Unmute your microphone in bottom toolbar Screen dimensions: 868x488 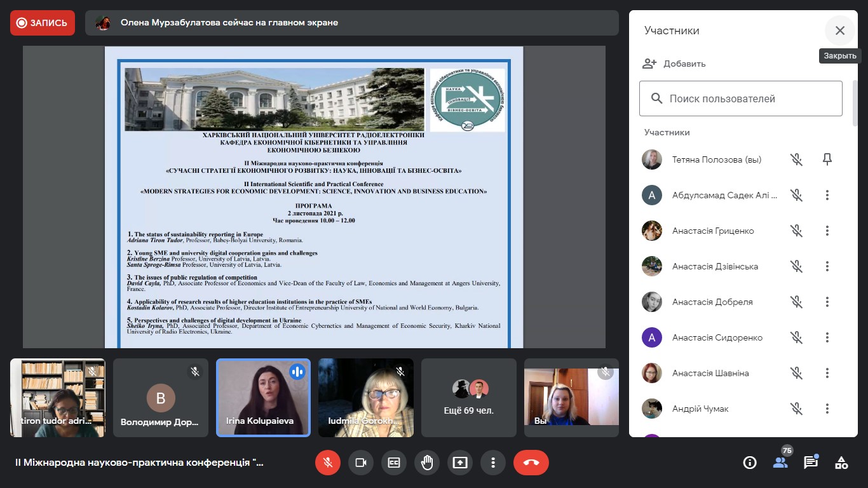coord(328,463)
